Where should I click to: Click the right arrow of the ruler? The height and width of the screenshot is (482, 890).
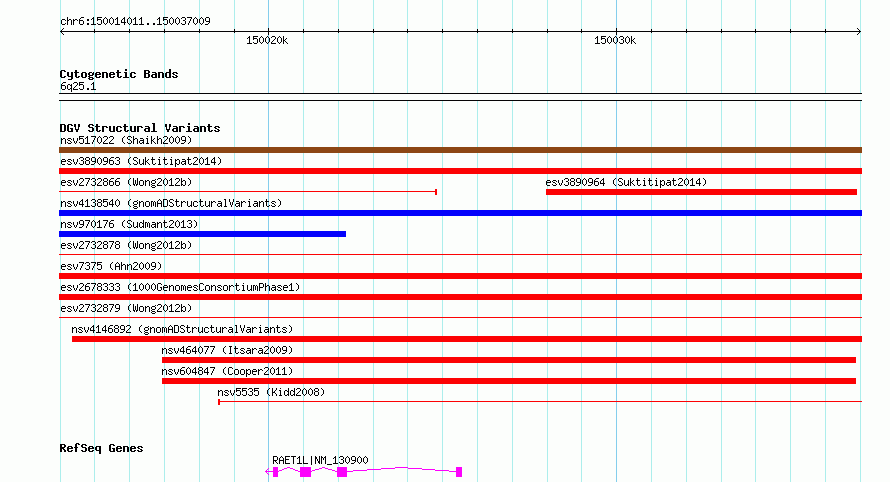(x=859, y=32)
